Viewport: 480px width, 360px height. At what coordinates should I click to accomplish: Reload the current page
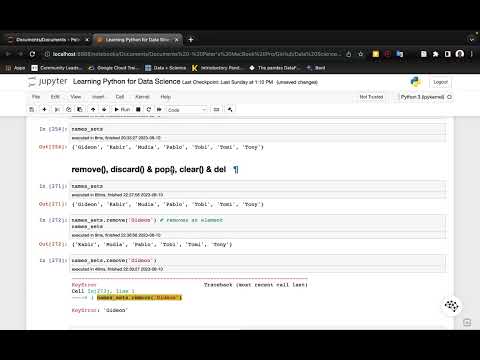coord(32,54)
